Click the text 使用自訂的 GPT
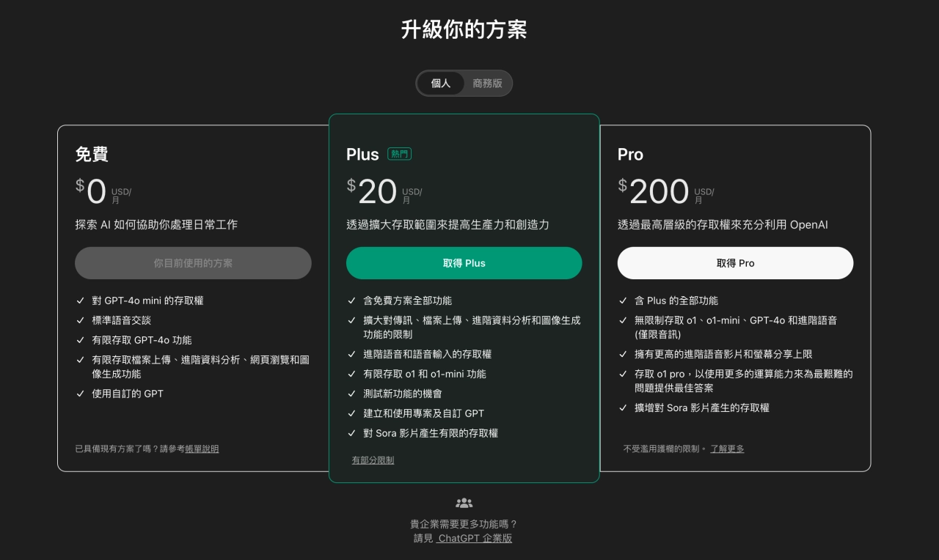 128,394
